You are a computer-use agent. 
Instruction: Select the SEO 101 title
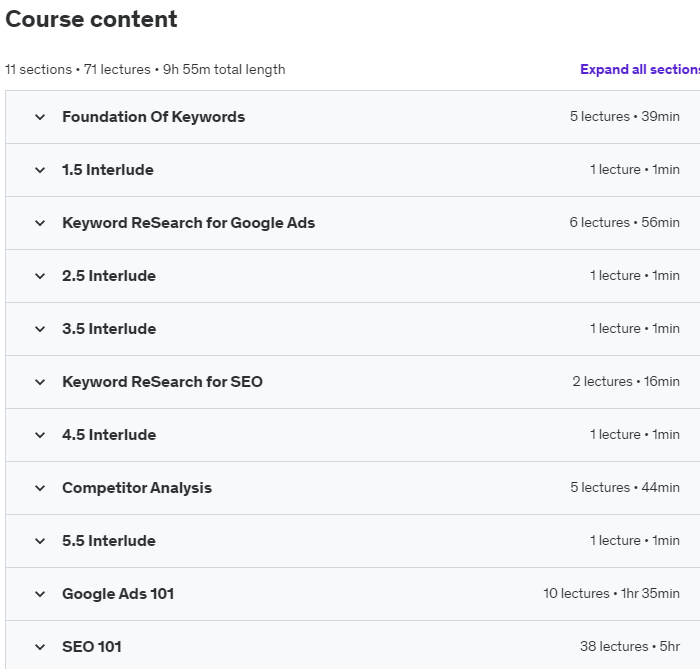(x=92, y=647)
